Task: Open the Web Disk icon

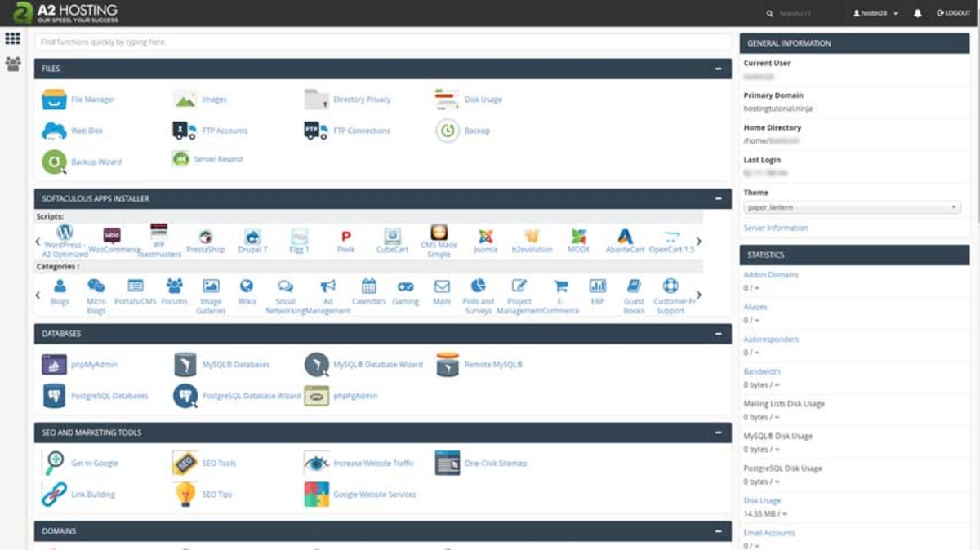Action: [55, 131]
